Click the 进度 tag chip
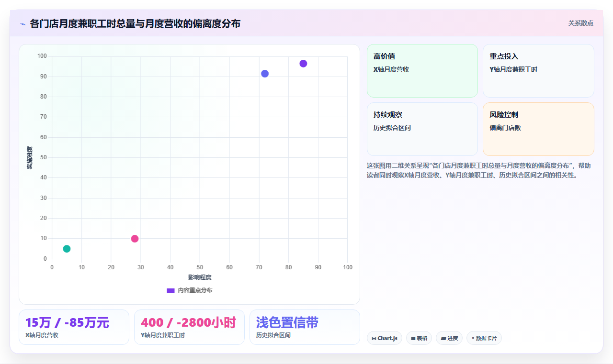The width and height of the screenshot is (613, 364). tap(449, 338)
